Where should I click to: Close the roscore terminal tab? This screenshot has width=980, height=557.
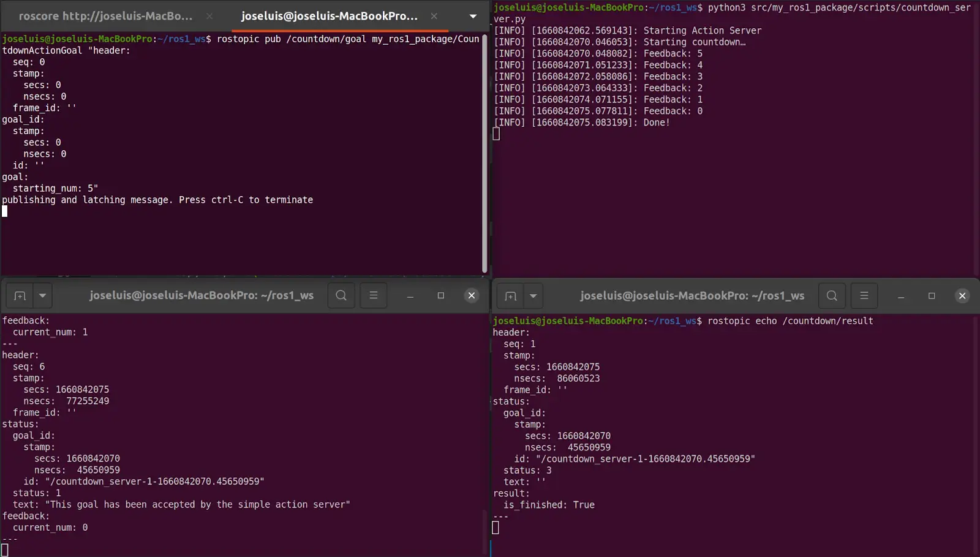click(209, 16)
